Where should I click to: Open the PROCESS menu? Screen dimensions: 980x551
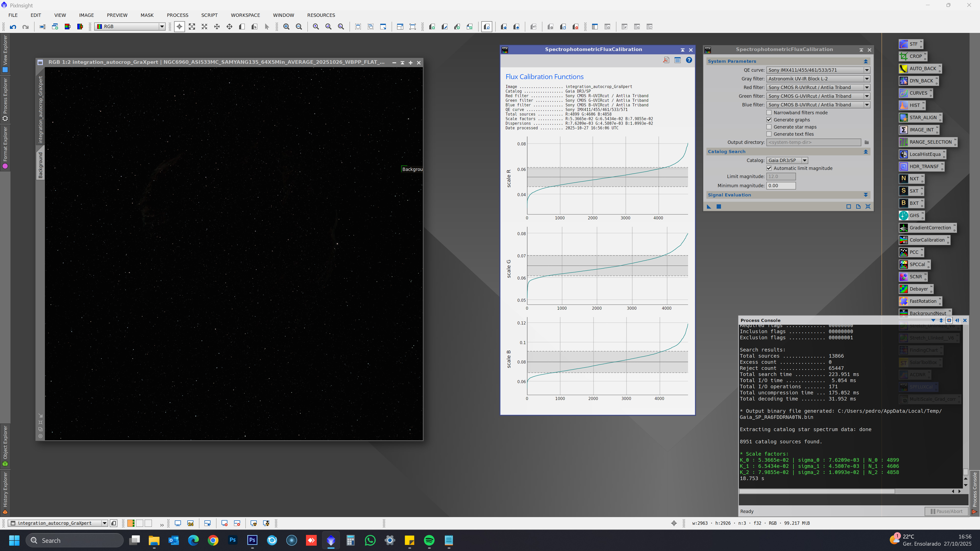pos(177,15)
